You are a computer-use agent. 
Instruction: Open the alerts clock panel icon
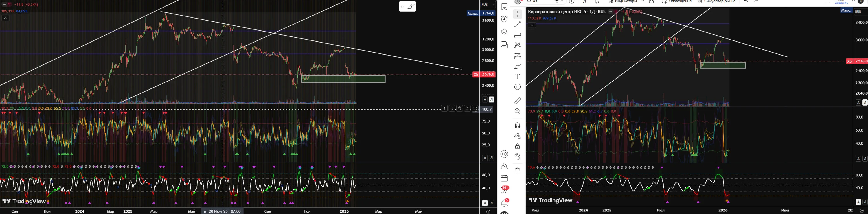coord(504,19)
